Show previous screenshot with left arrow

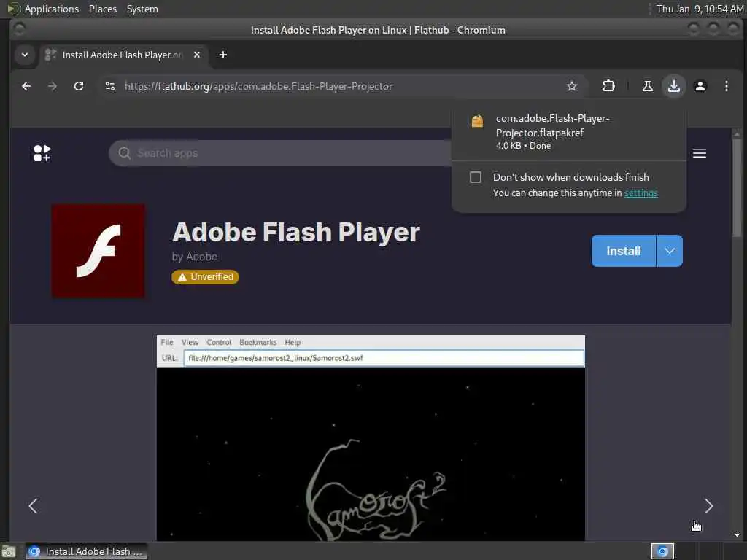pyautogui.click(x=33, y=506)
